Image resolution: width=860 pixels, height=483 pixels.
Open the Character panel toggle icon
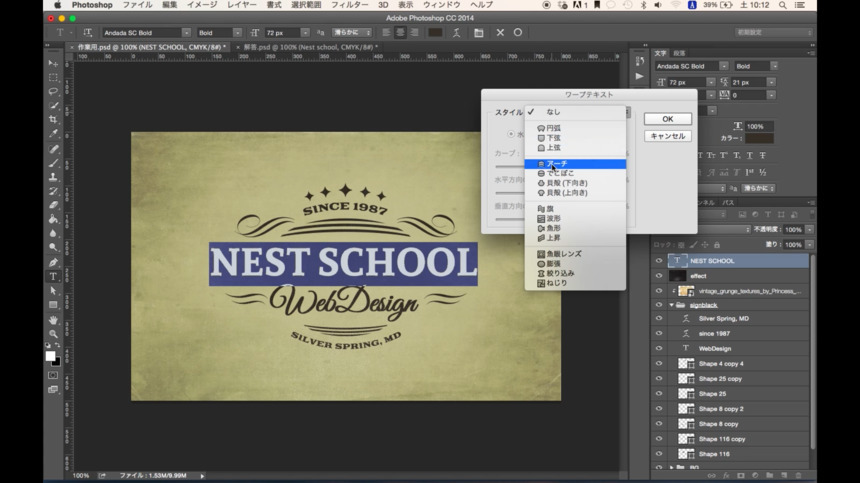coord(479,33)
